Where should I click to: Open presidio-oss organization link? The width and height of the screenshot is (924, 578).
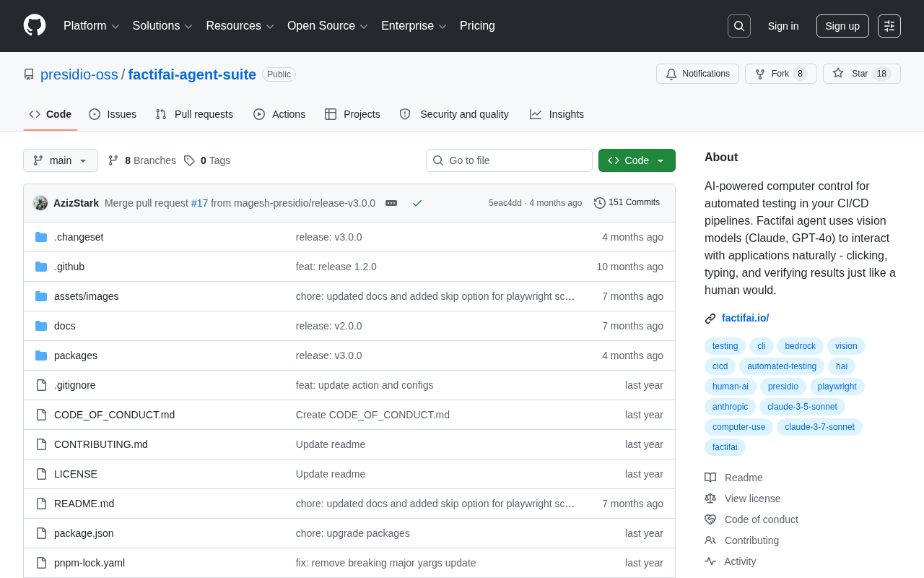(x=79, y=74)
